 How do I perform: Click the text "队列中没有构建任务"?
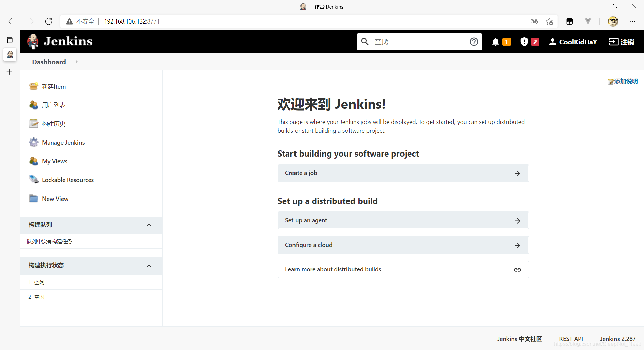click(x=49, y=241)
